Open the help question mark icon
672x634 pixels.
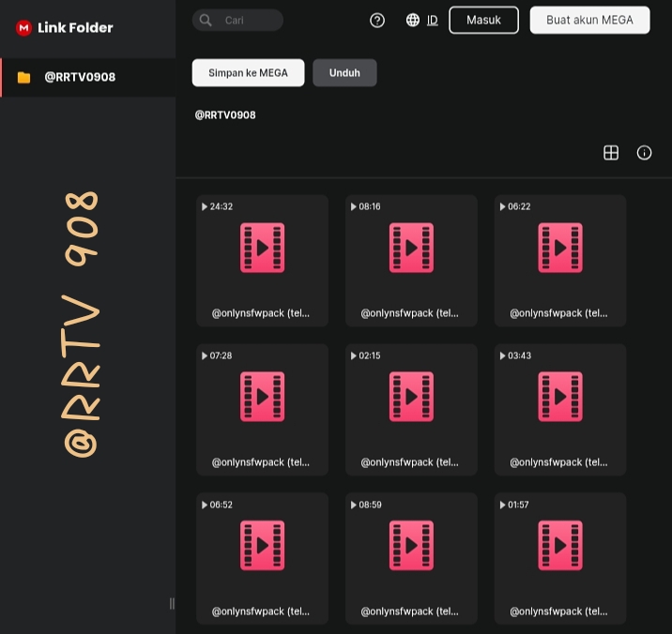pos(377,20)
